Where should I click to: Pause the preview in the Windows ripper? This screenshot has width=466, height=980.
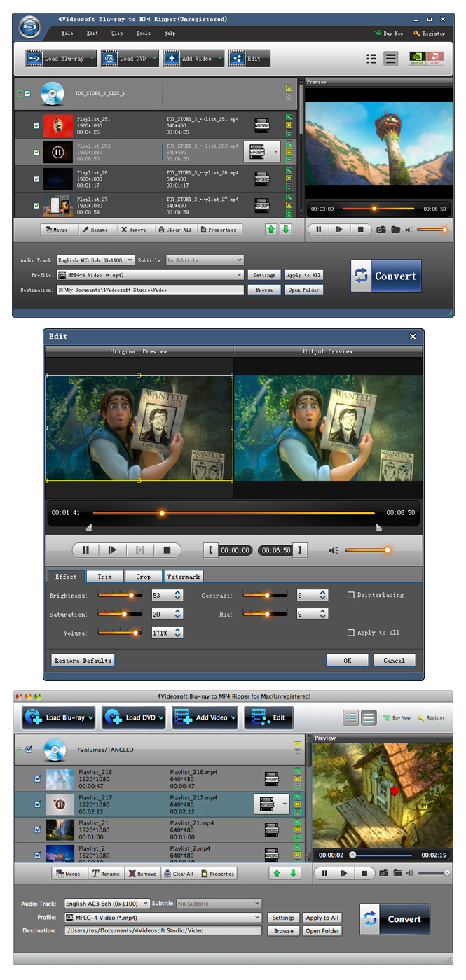pos(318,229)
